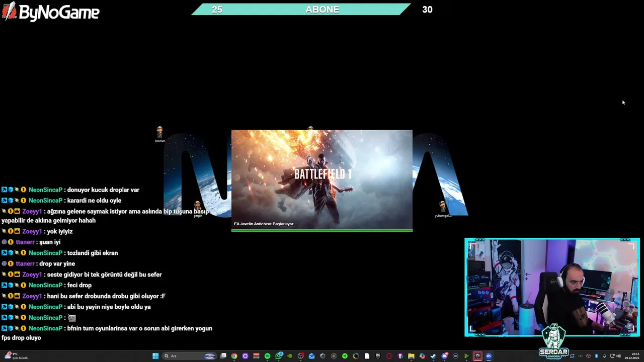Screen dimensions: 644x362
Task: Click the purple circle browser icon in taskbar
Action: pos(245,356)
